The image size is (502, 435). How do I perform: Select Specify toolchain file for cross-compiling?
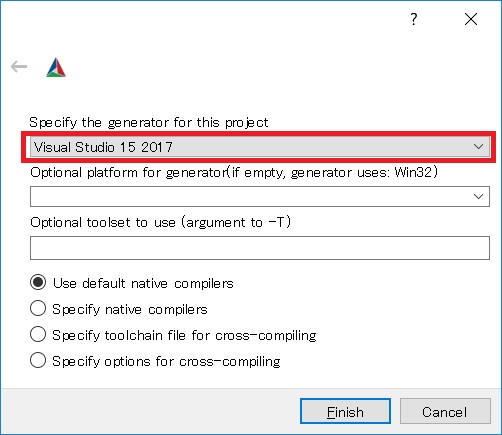(38, 334)
